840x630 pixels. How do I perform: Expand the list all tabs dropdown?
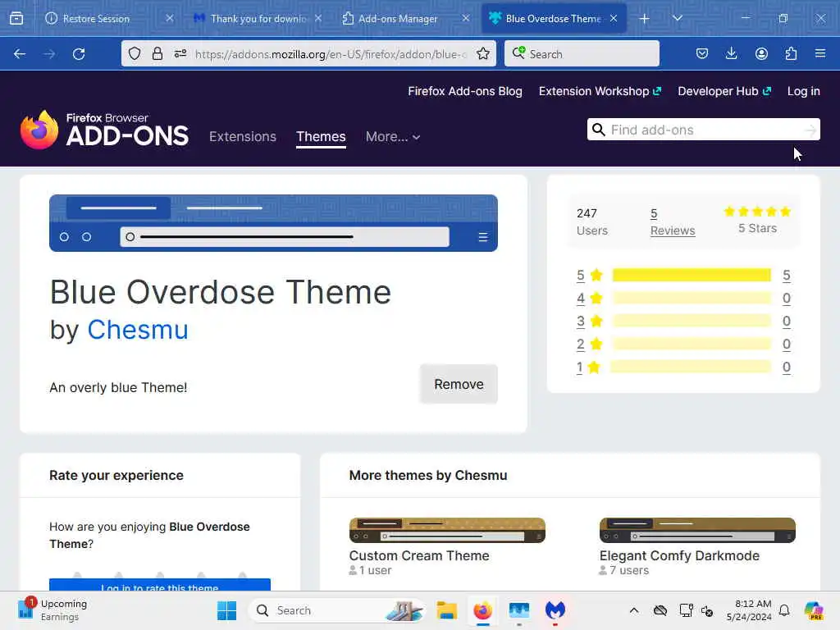point(677,19)
